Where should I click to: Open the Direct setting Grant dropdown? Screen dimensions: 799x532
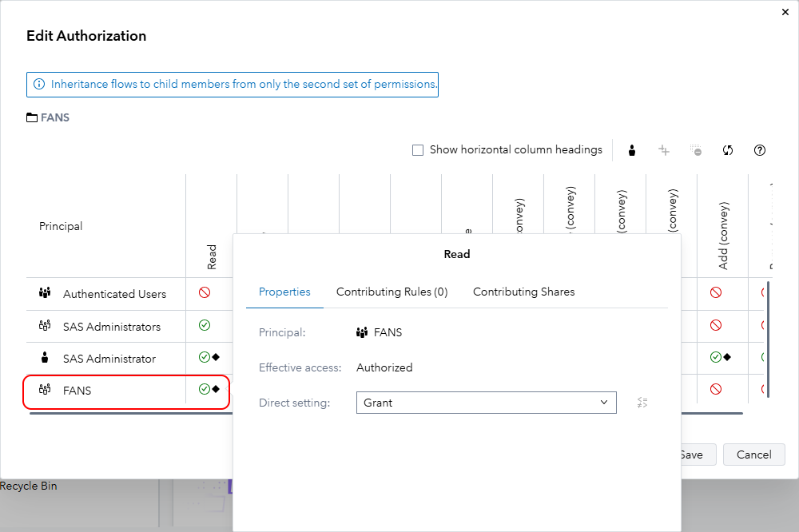pyautogui.click(x=486, y=403)
